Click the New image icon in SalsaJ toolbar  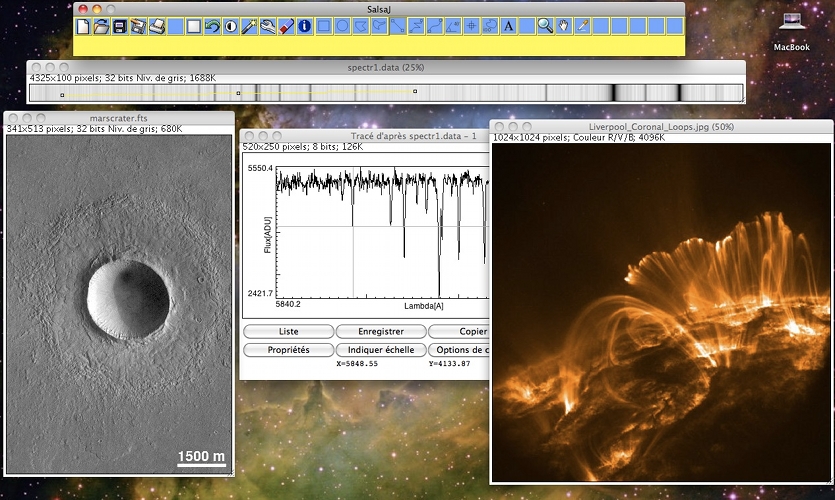[x=83, y=27]
